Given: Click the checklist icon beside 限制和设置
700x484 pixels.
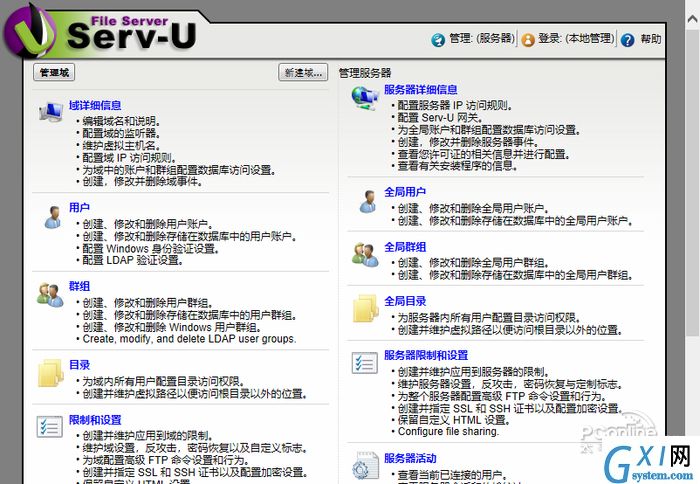Looking at the screenshot, I should tap(50, 426).
